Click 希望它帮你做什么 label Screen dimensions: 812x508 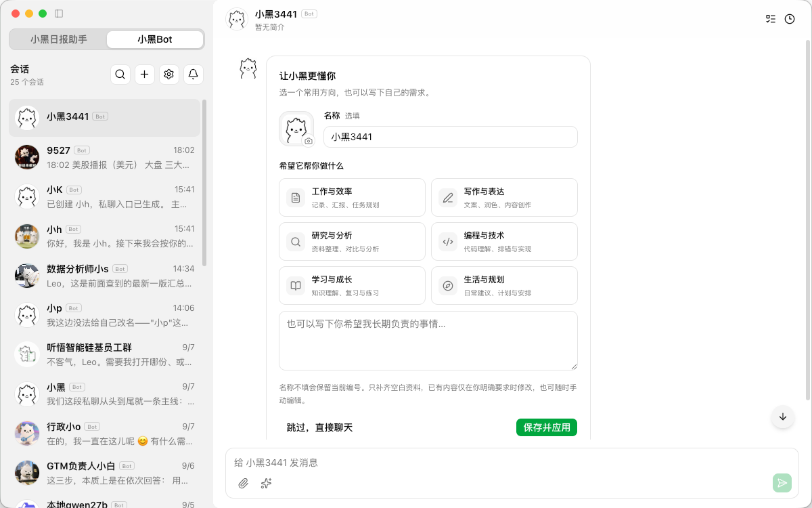click(x=311, y=165)
